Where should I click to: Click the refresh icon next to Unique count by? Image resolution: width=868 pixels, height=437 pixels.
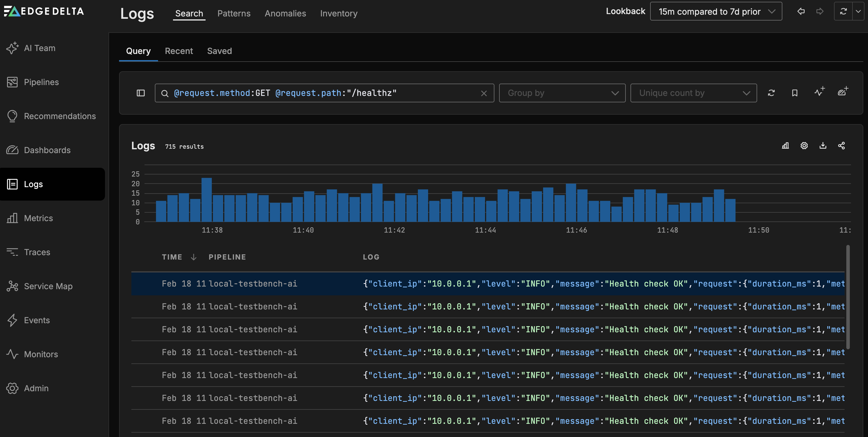point(771,93)
